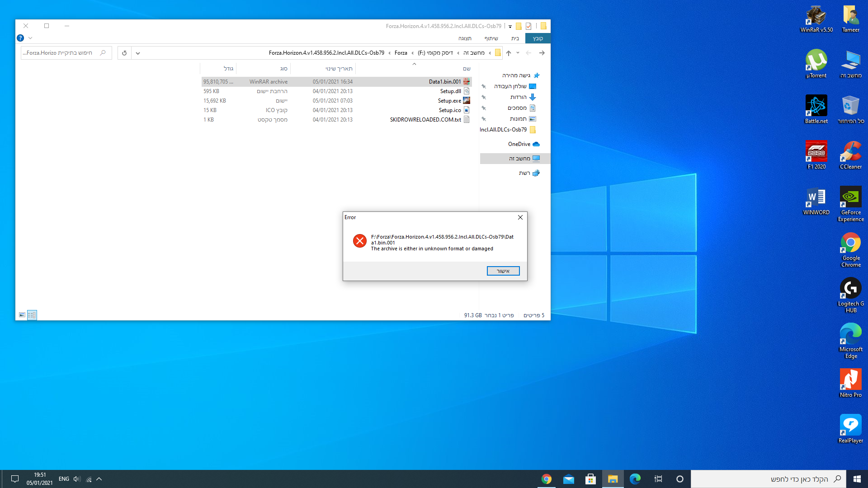The image size is (868, 488).
Task: Expand the ribbon with the chevron
Action: [30, 38]
